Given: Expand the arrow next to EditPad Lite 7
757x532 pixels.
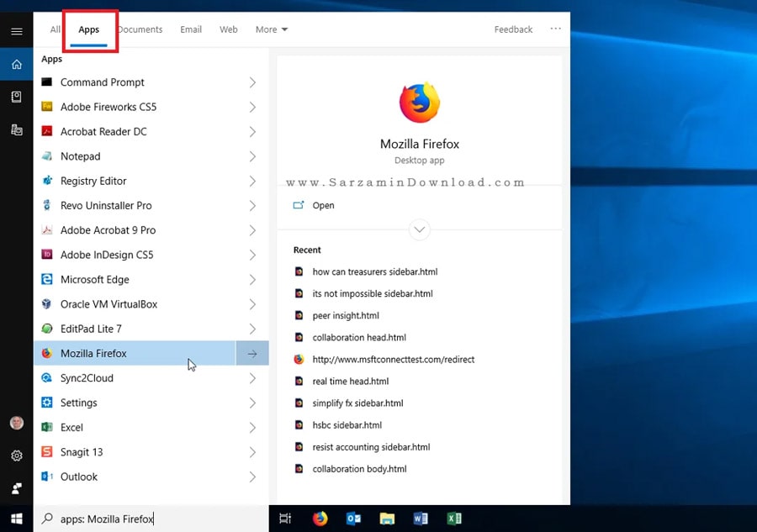Looking at the screenshot, I should pyautogui.click(x=252, y=329).
